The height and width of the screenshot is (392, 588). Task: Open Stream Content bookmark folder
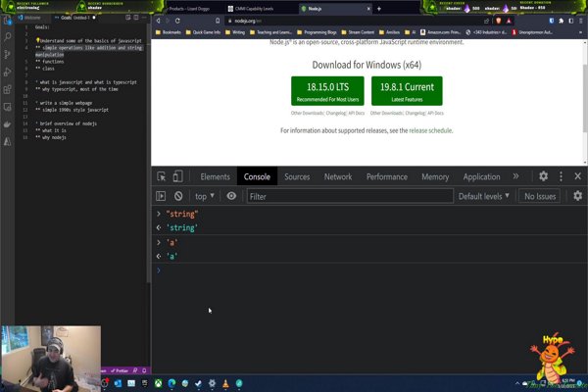(358, 32)
